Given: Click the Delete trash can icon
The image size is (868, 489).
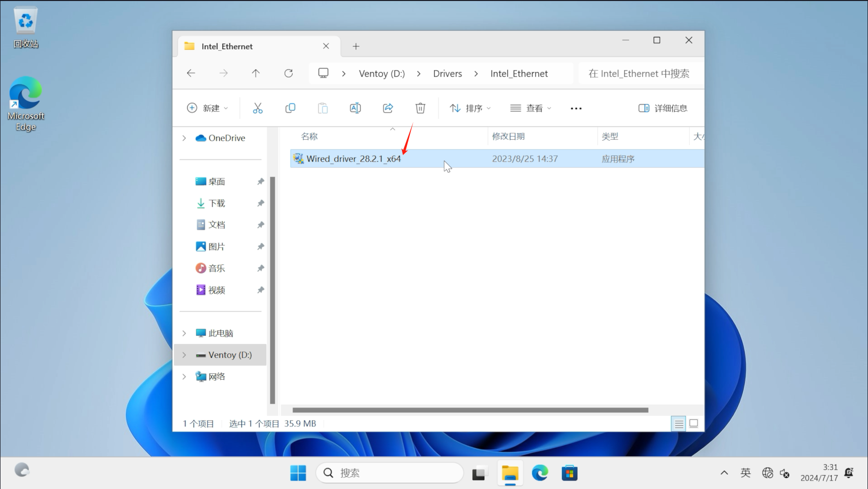Looking at the screenshot, I should pyautogui.click(x=420, y=108).
